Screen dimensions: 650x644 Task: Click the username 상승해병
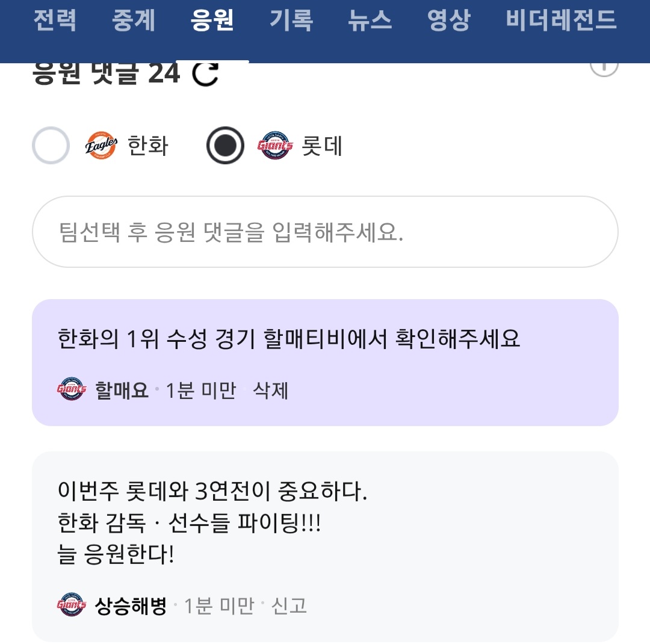[131, 605]
